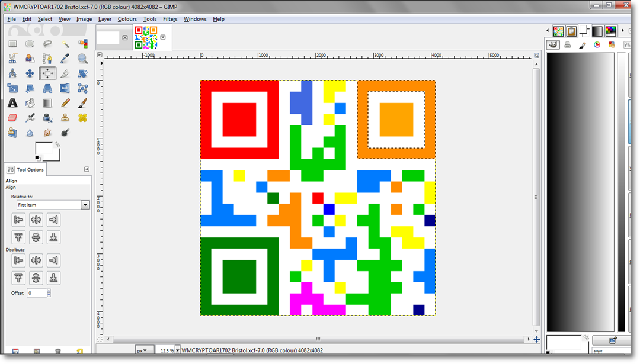
Task: Open the Select menu
Action: [45, 19]
